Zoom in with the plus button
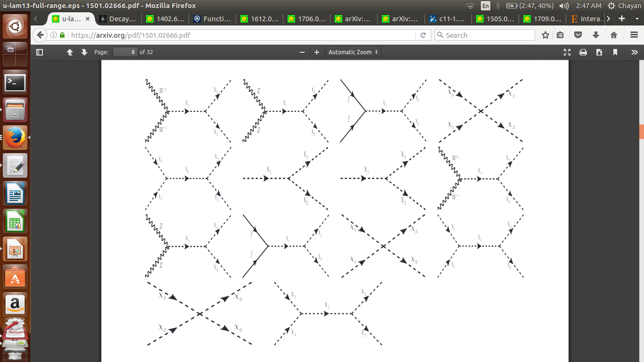 tap(316, 52)
